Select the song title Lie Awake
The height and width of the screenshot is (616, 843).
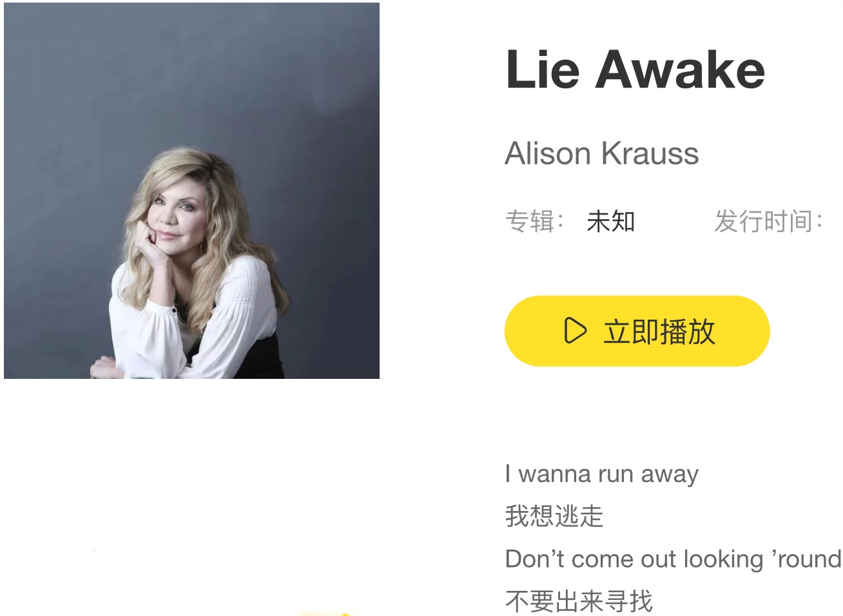point(635,70)
